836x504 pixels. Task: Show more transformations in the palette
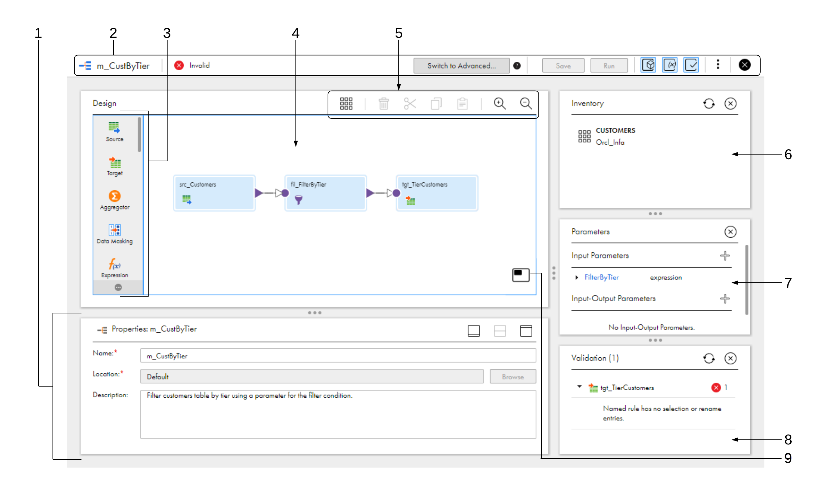[x=118, y=287]
